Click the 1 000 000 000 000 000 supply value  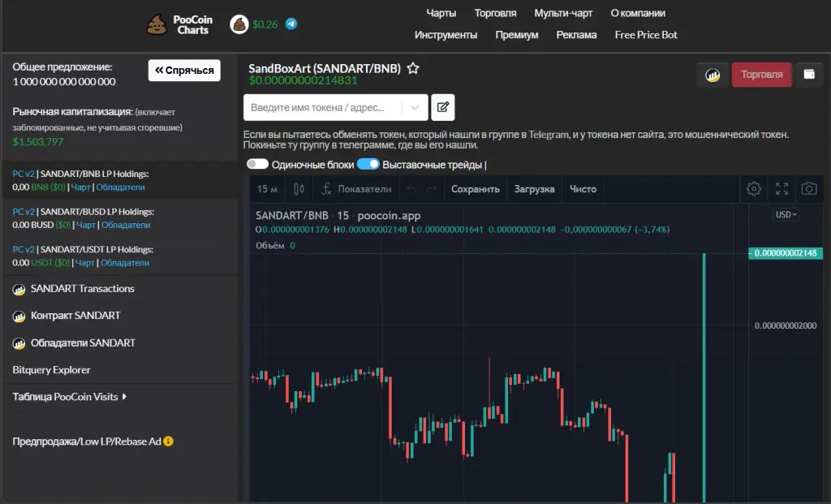point(64,82)
